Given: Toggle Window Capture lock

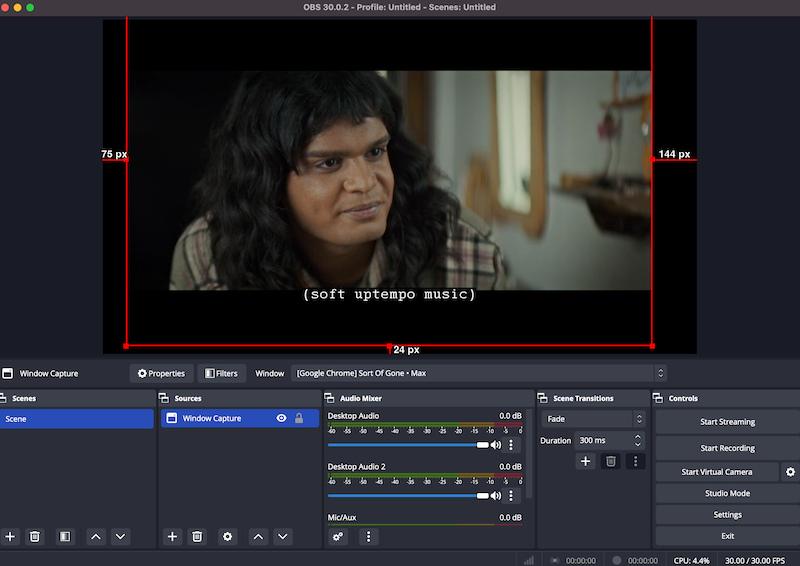Looking at the screenshot, I should tap(299, 418).
